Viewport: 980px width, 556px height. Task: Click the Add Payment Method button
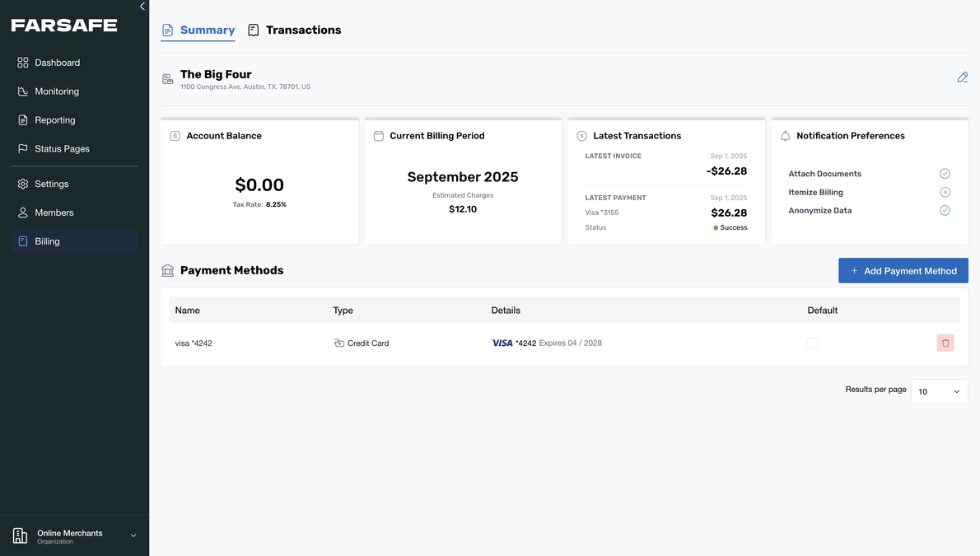(x=903, y=270)
